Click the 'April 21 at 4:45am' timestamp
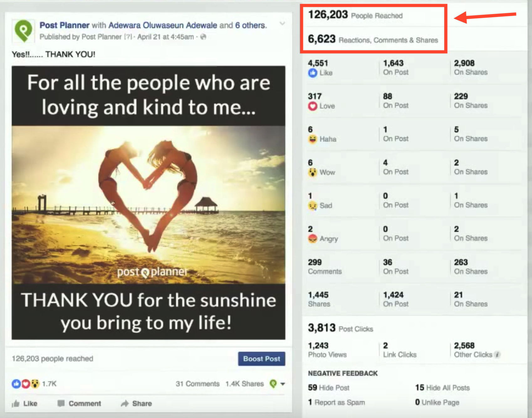 [x=165, y=37]
